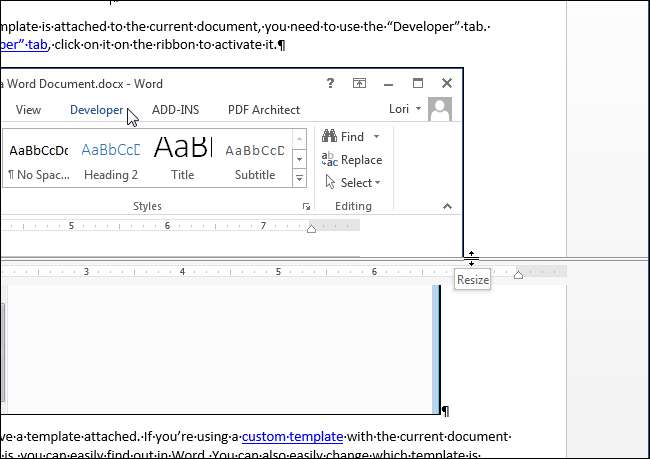Switch to the ADD-INS tab

176,110
